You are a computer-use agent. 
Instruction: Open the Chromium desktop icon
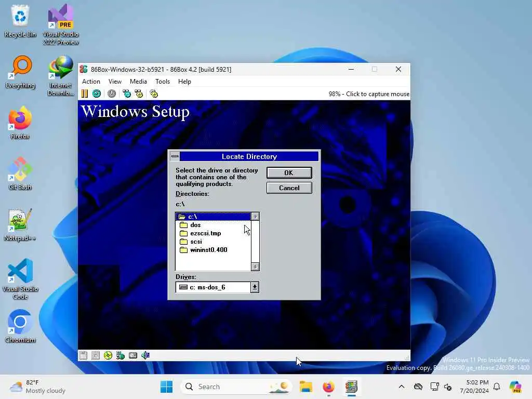20,327
